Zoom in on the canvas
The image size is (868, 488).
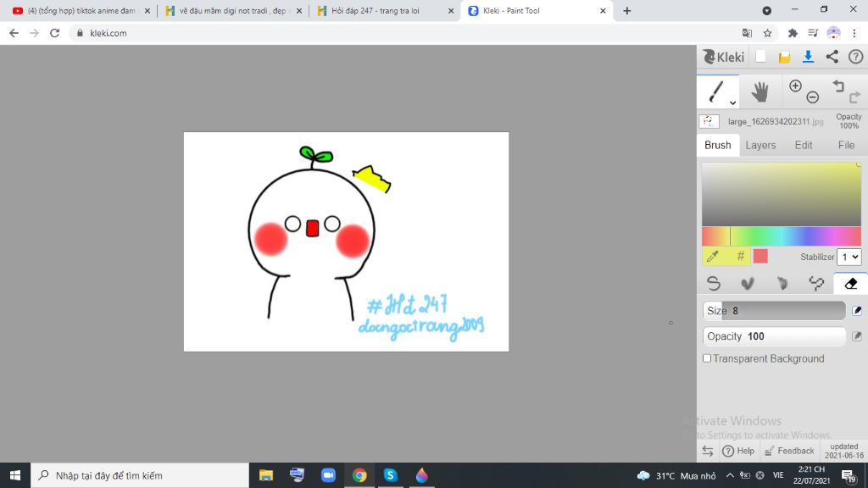click(795, 86)
